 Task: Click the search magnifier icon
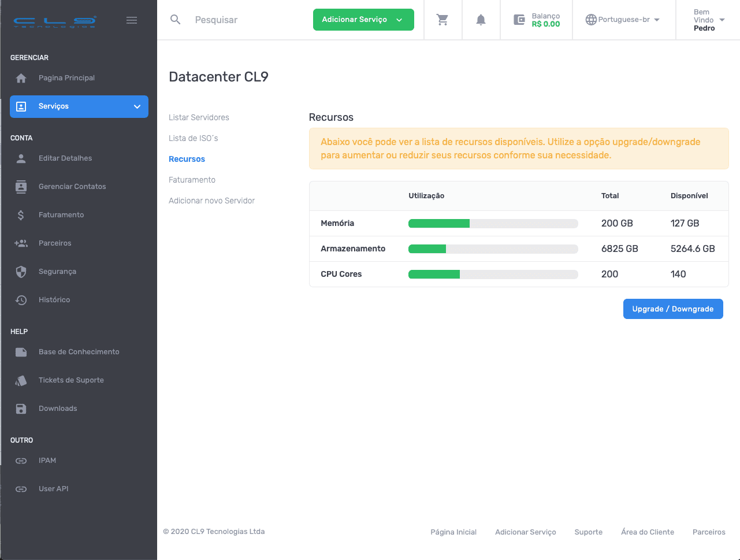coord(176,20)
